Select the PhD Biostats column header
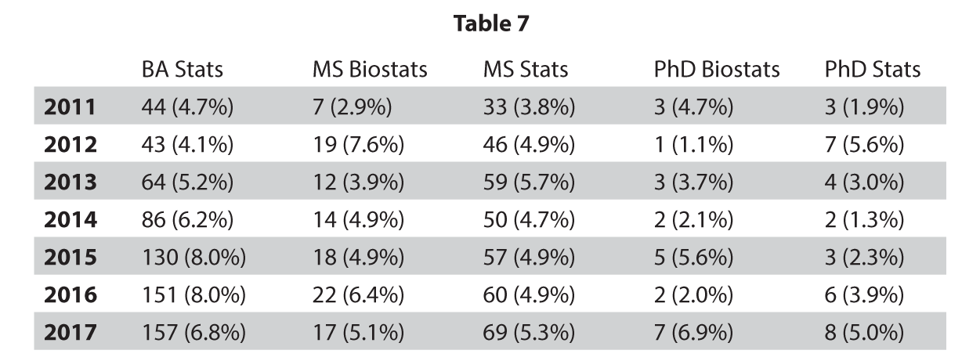The image size is (980, 361). (x=717, y=70)
